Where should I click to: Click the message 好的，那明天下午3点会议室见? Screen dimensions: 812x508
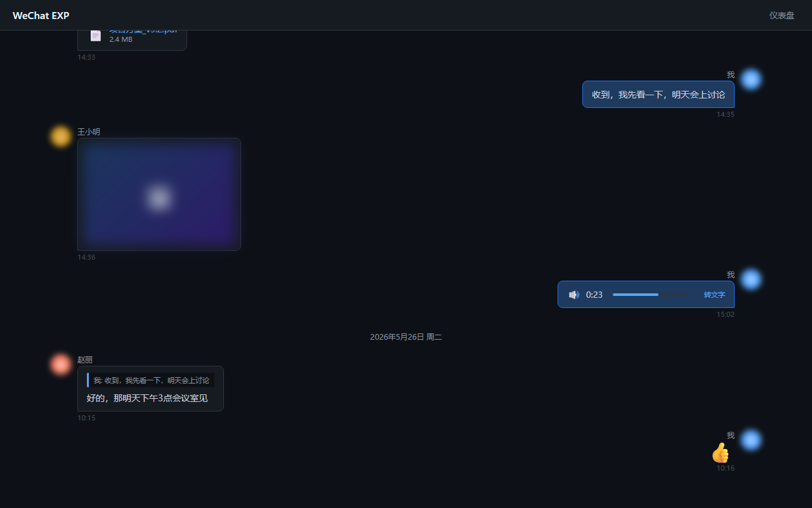147,398
